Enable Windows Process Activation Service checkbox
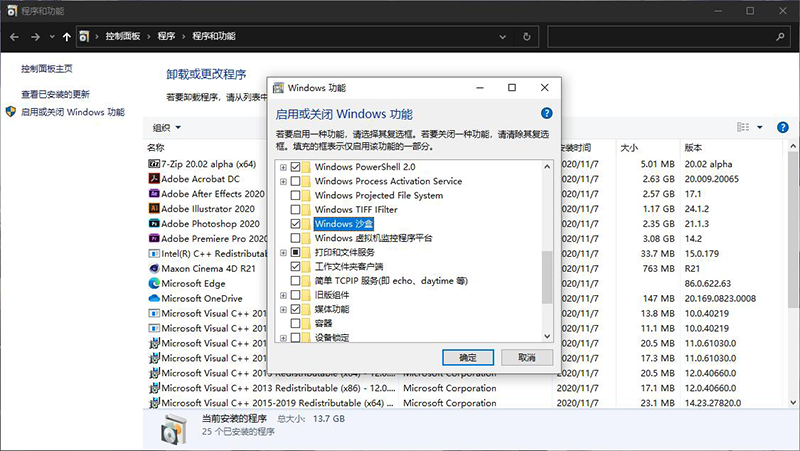Image resolution: width=800 pixels, height=451 pixels. point(295,181)
